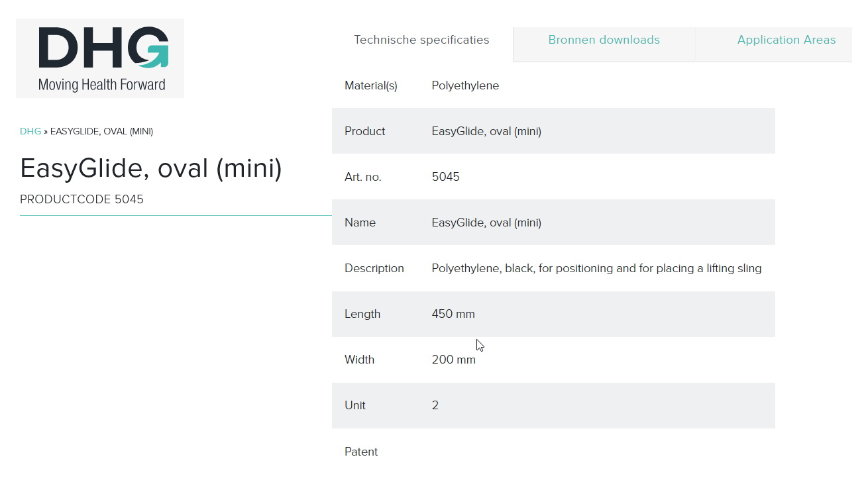Image resolution: width=868 pixels, height=496 pixels.
Task: Click the Length row label
Action: pyautogui.click(x=362, y=314)
